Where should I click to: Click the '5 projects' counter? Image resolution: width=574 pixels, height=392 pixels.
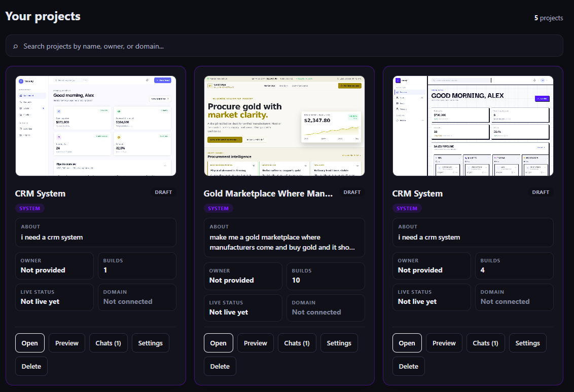point(548,18)
